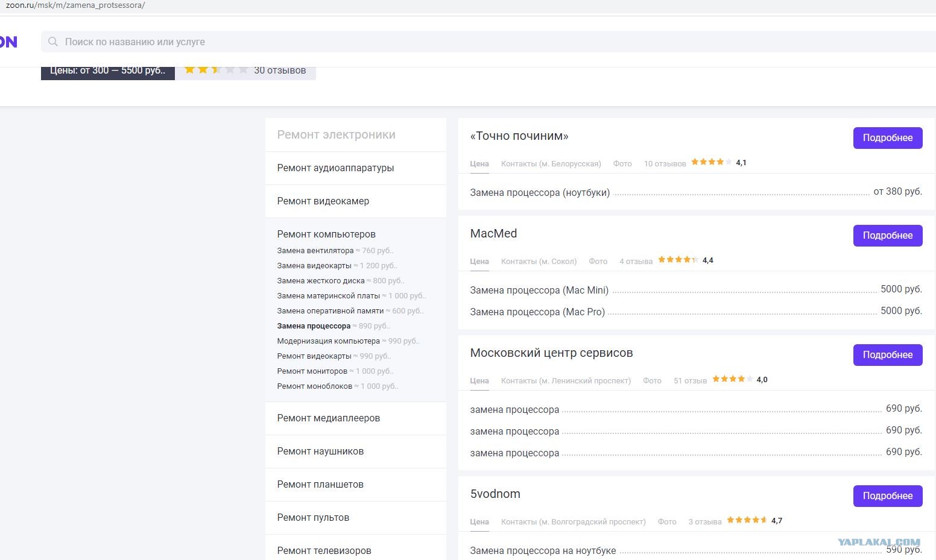Select the bold Замена процессора subcategory
Image resolution: width=936 pixels, height=560 pixels.
click(314, 326)
